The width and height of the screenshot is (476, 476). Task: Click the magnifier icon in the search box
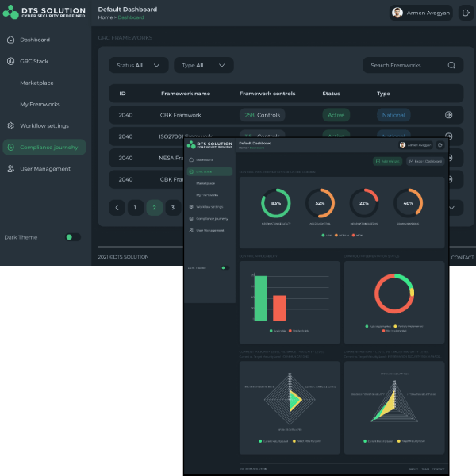coord(451,65)
